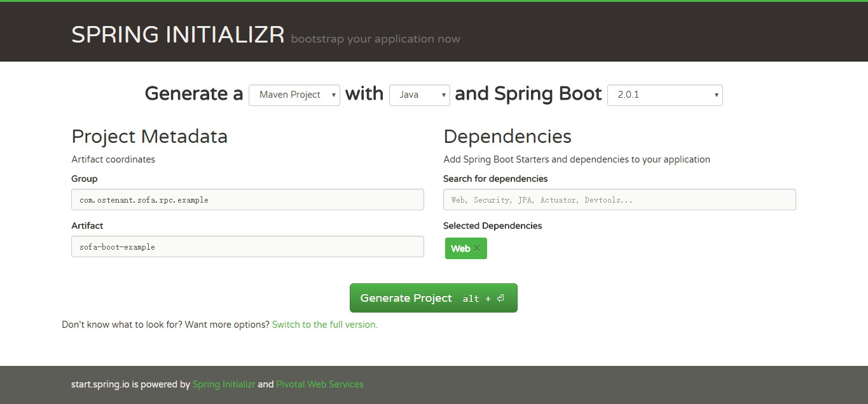Click the Artifact field label
The height and width of the screenshot is (404, 868).
(x=87, y=226)
